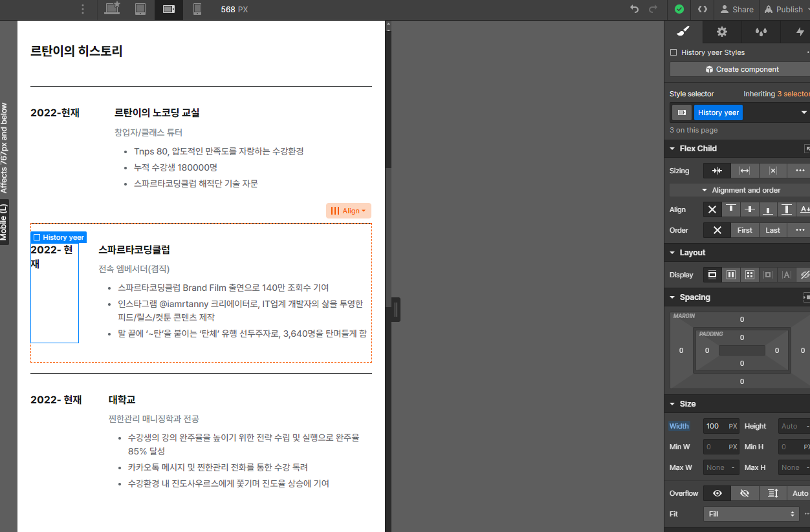This screenshot has height=532, width=810.
Task: Open the orange Align dropdown on canvas
Action: coord(348,211)
